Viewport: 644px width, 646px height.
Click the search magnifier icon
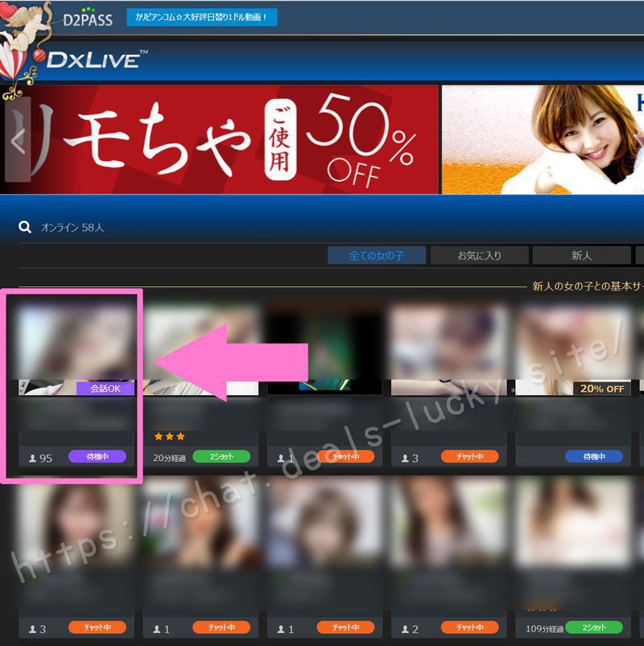click(x=24, y=227)
